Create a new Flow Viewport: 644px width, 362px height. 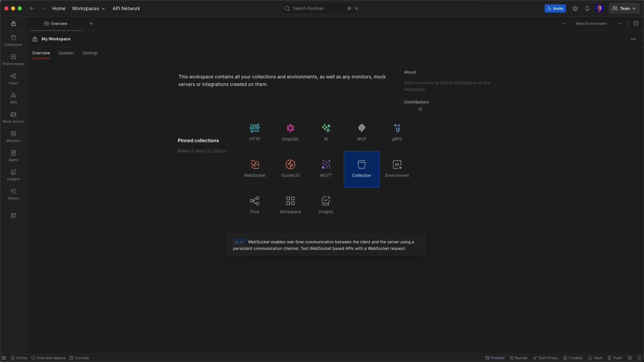coord(255,205)
